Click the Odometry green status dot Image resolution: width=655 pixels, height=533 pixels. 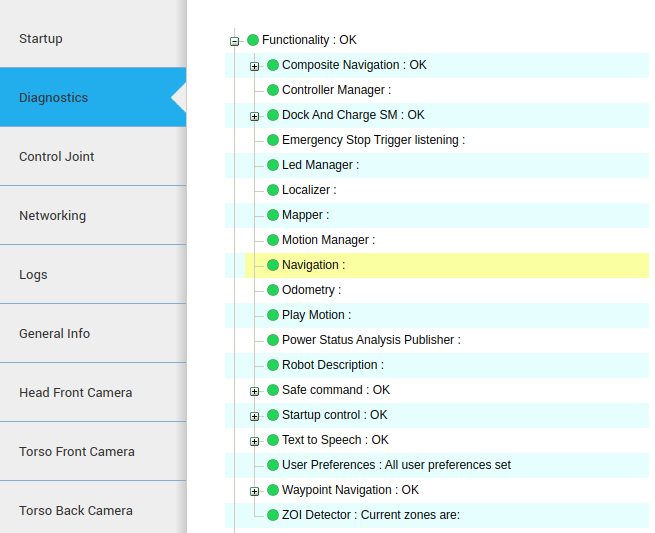(273, 290)
